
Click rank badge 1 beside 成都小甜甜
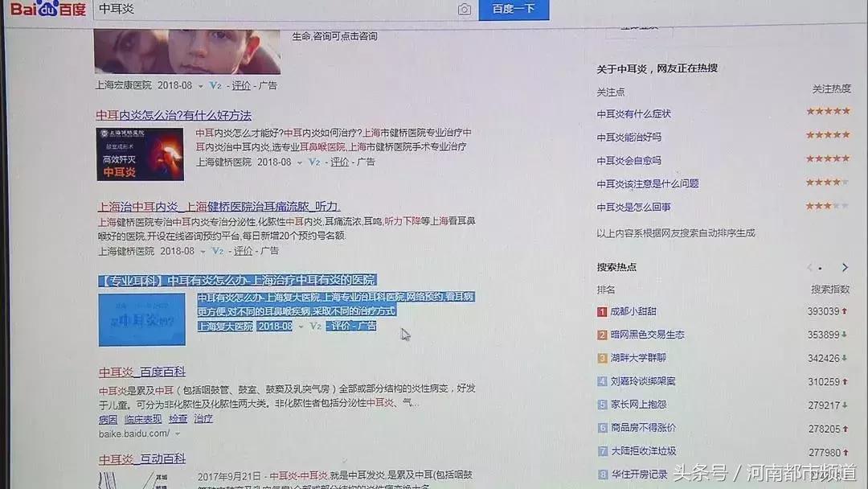click(x=602, y=310)
